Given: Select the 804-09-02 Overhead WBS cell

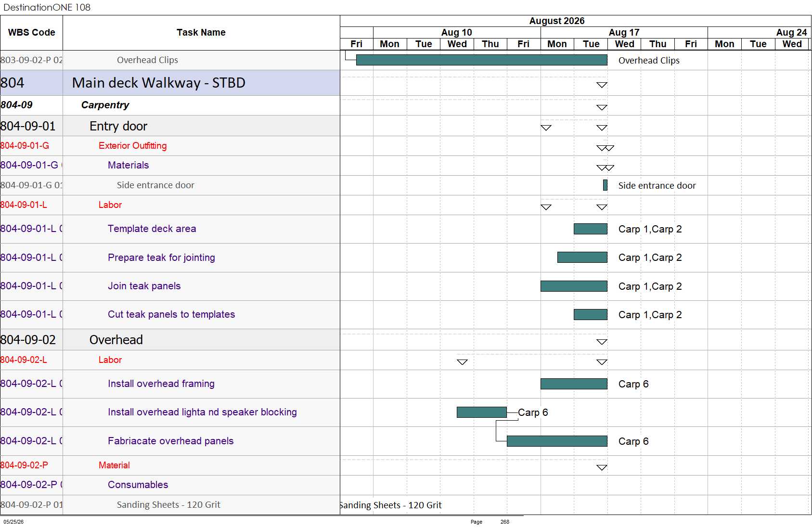Looking at the screenshot, I should [31, 340].
